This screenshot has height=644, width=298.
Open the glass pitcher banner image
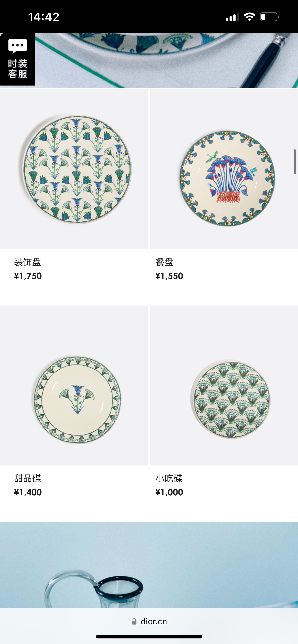click(149, 565)
